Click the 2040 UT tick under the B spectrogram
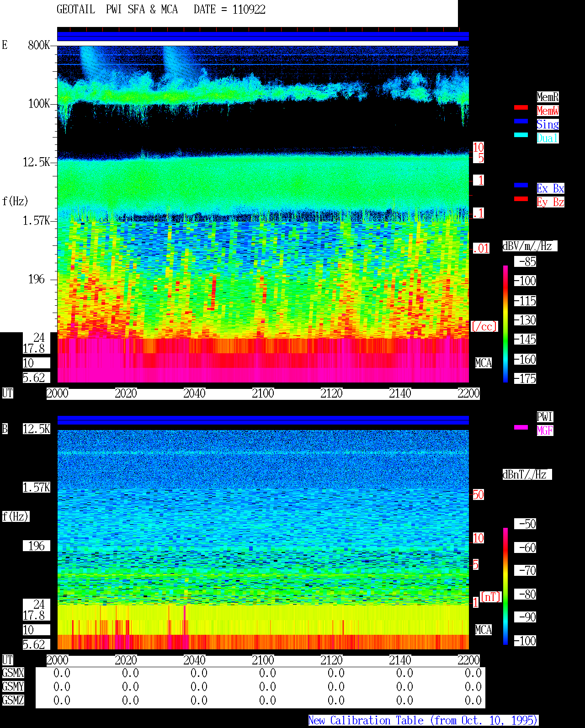The image size is (585, 728). [194, 660]
